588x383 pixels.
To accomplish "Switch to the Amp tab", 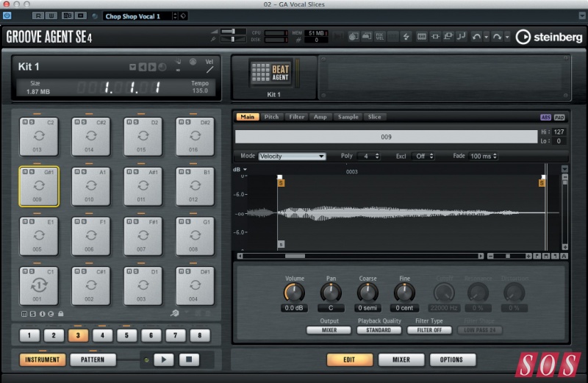I will [320, 117].
